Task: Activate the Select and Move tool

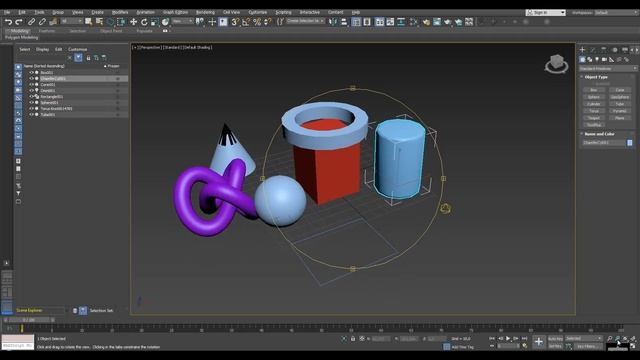Action: (133, 22)
